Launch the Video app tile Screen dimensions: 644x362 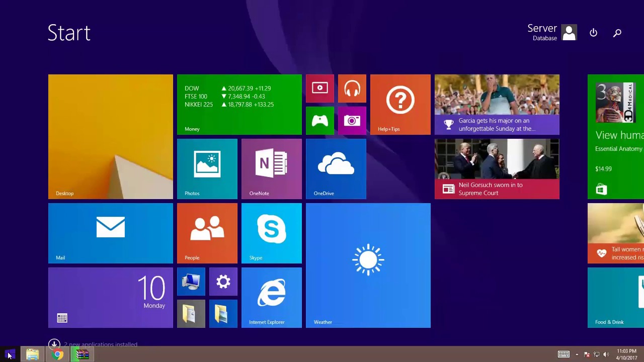point(320,88)
